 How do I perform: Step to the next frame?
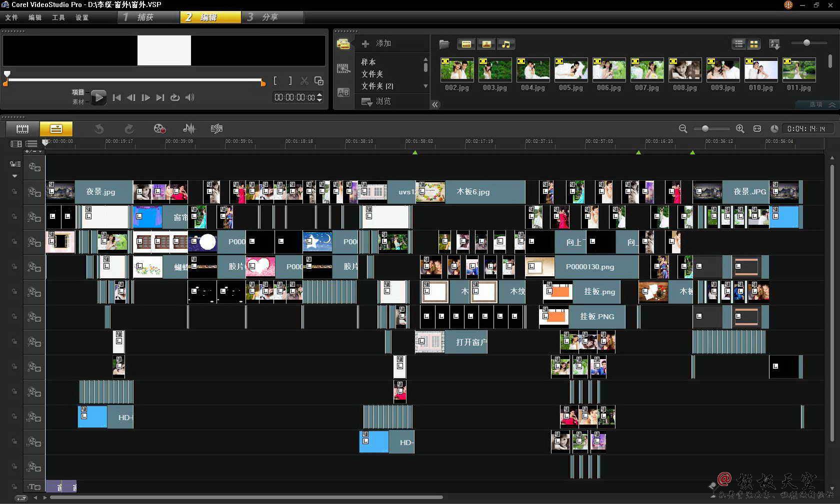coord(145,97)
